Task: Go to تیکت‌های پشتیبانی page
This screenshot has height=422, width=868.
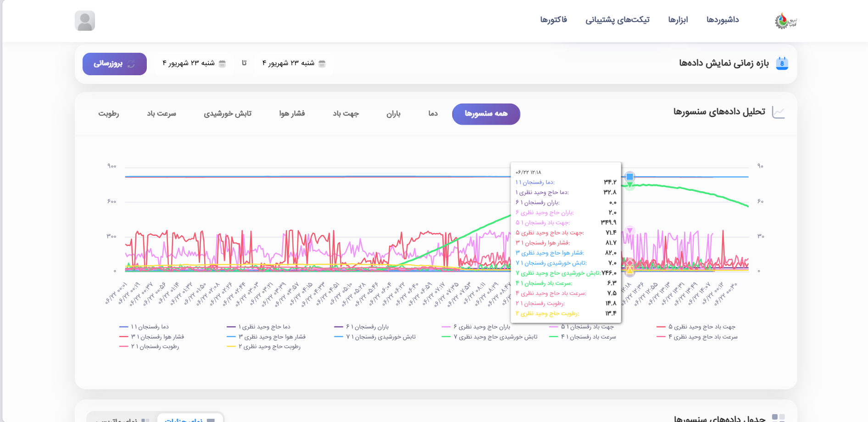Action: (617, 20)
